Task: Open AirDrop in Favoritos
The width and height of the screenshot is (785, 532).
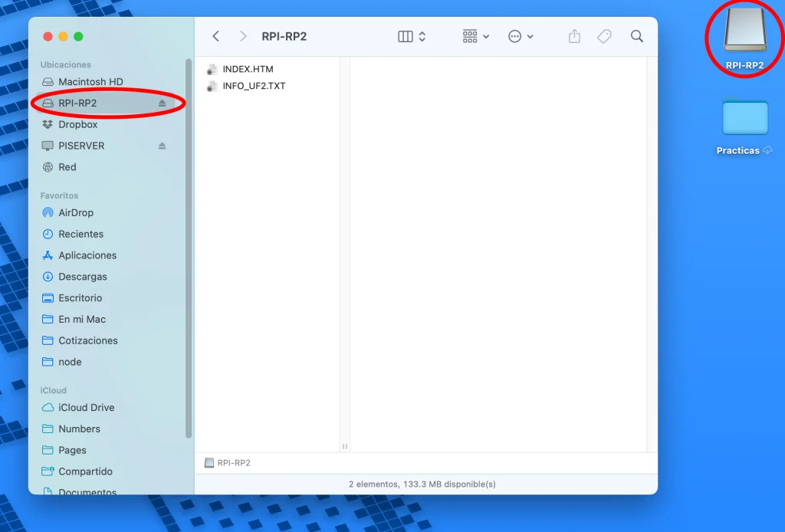Action: (x=107, y=212)
